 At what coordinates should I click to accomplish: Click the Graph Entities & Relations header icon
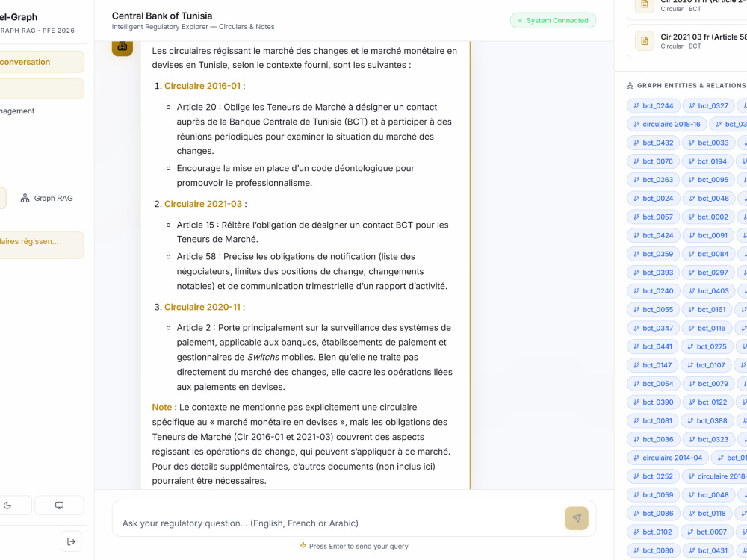click(630, 86)
